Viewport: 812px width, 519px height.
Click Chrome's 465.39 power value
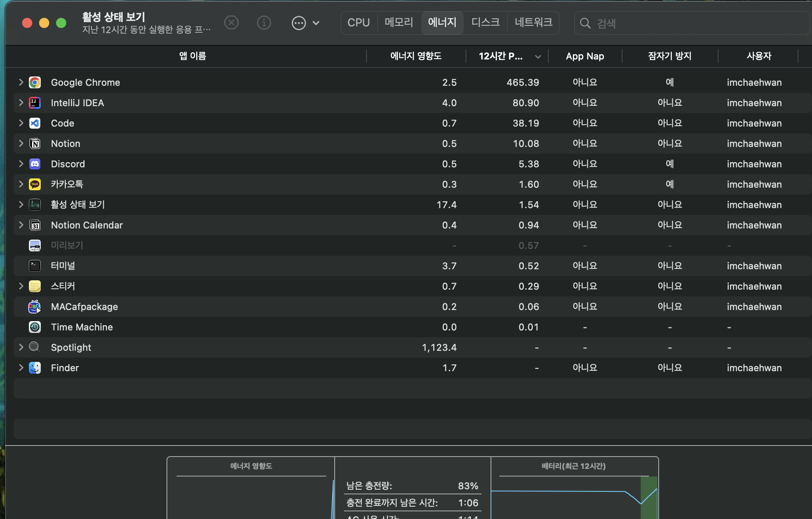[523, 82]
